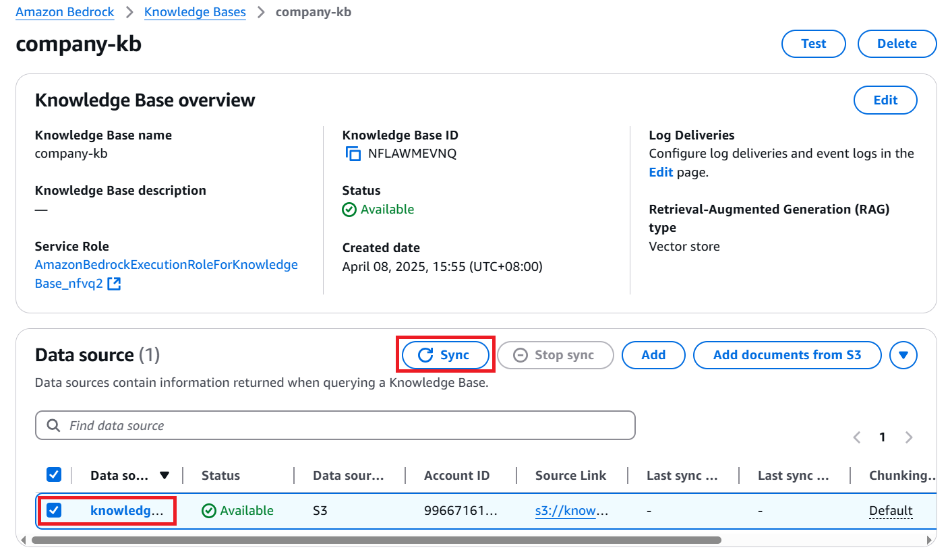This screenshot has height=560, width=950.
Task: Open the knowledg... data source link
Action: (x=127, y=511)
